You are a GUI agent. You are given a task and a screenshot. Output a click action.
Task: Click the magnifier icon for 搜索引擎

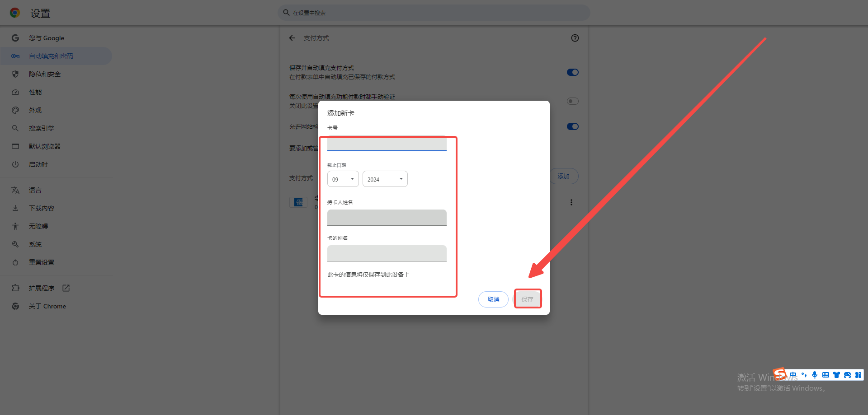pyautogui.click(x=15, y=128)
